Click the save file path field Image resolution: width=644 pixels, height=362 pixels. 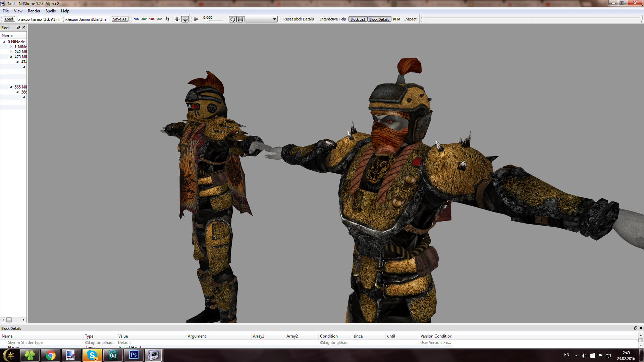tap(87, 19)
